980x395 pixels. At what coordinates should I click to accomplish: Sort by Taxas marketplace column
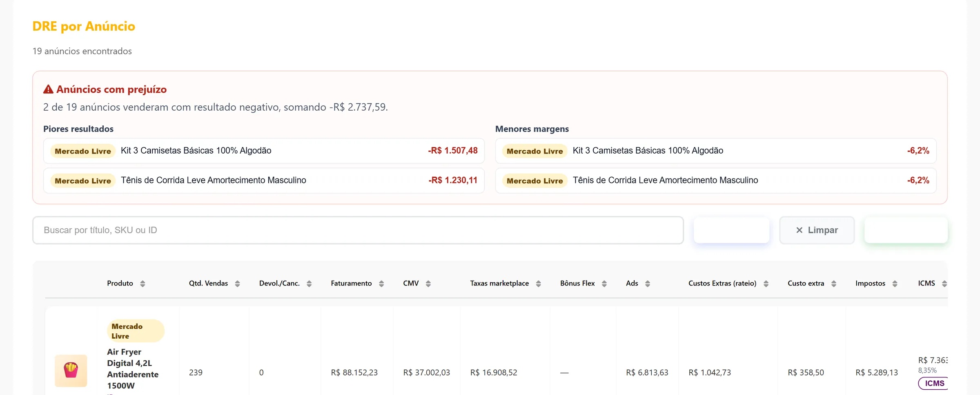pos(506,283)
